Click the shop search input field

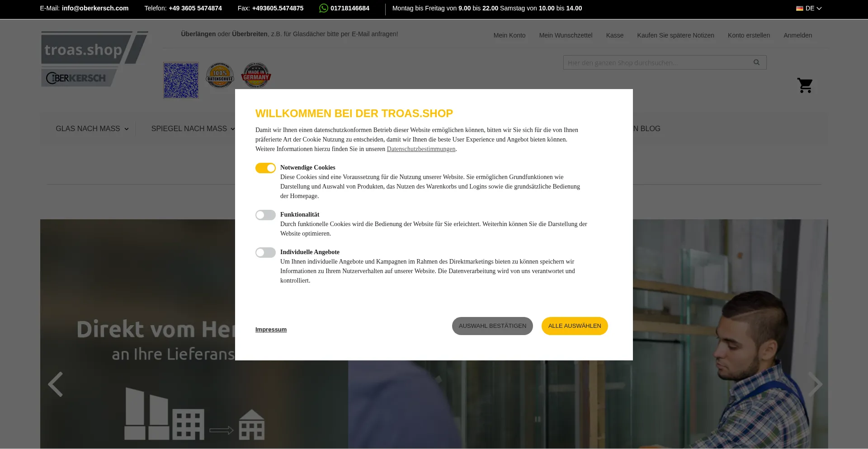pos(656,62)
